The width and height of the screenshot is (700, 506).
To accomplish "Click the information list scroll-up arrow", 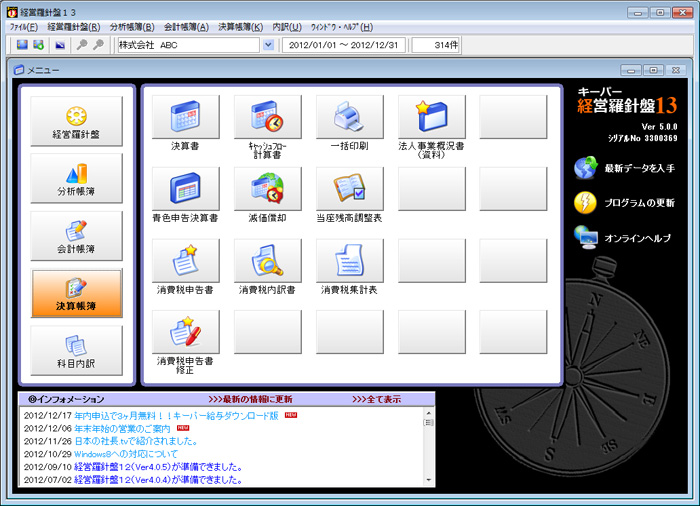I will 429,413.
